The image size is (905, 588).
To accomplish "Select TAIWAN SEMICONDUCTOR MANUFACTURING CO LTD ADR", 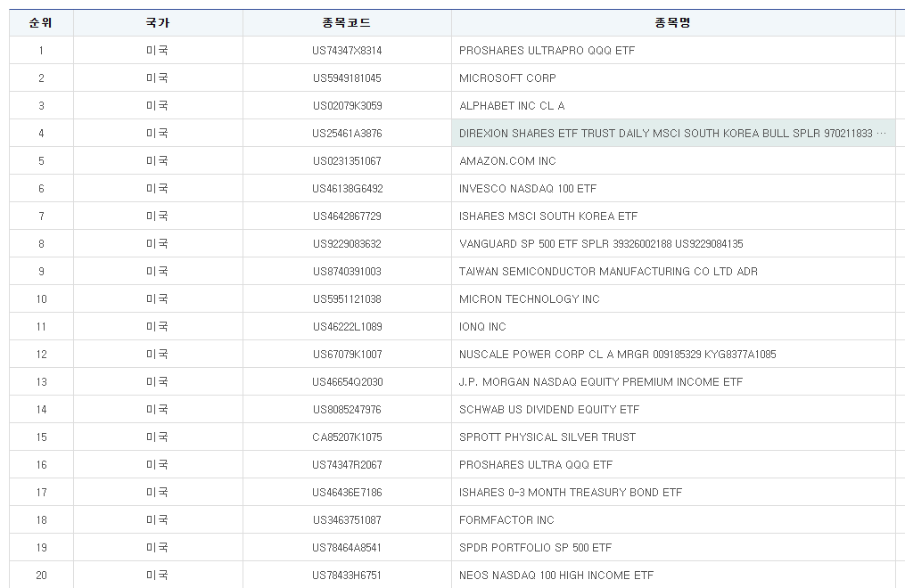I will 608,272.
